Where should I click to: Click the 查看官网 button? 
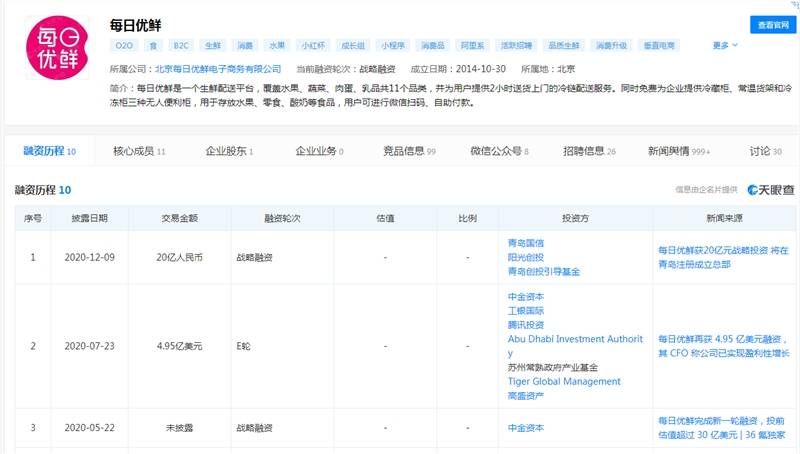tap(773, 24)
